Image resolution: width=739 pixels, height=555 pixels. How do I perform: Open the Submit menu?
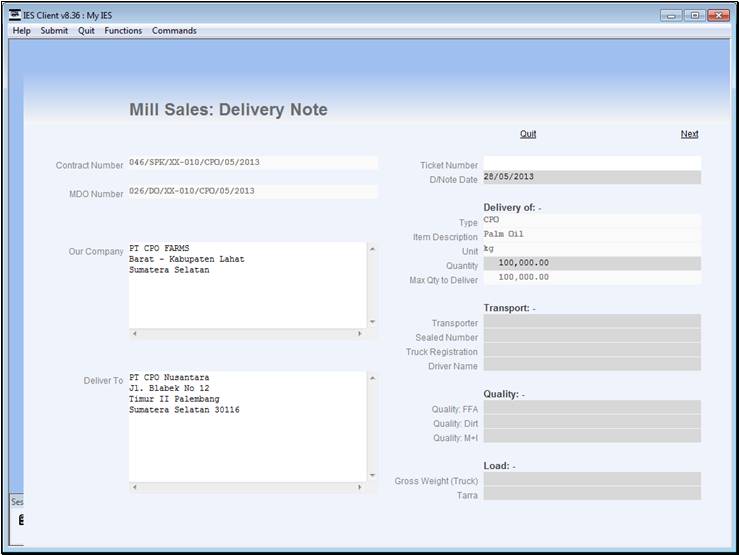coord(54,31)
